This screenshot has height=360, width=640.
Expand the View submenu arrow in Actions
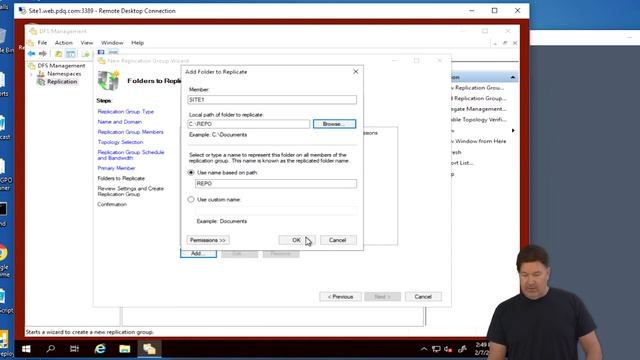click(513, 131)
